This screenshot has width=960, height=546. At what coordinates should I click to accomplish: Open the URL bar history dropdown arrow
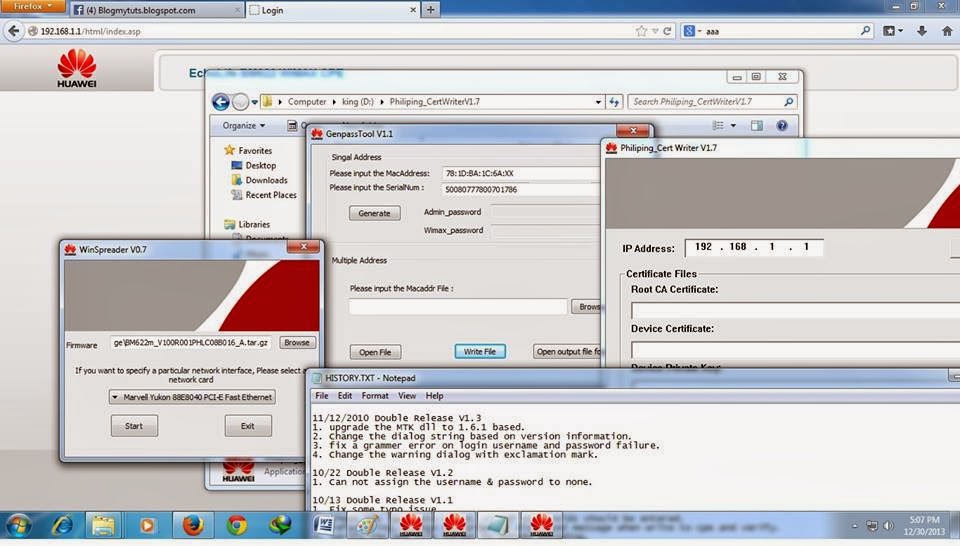tap(655, 31)
